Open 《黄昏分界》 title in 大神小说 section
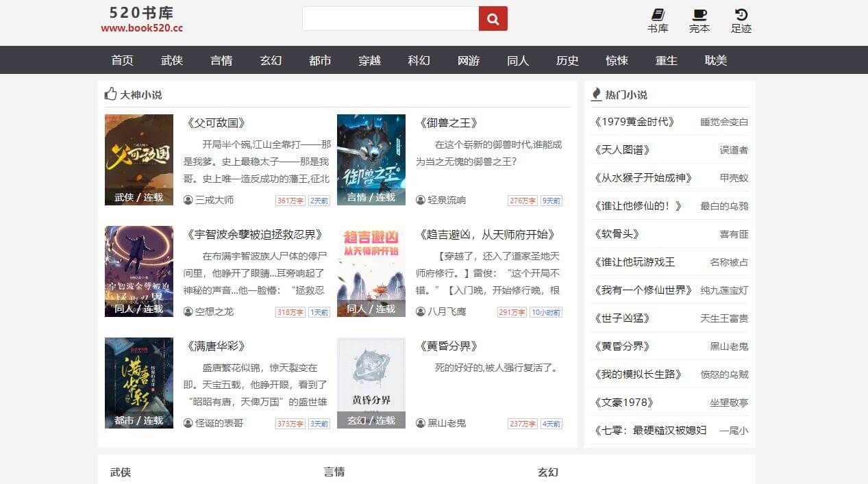Viewport: 868px width, 484px height. click(448, 346)
